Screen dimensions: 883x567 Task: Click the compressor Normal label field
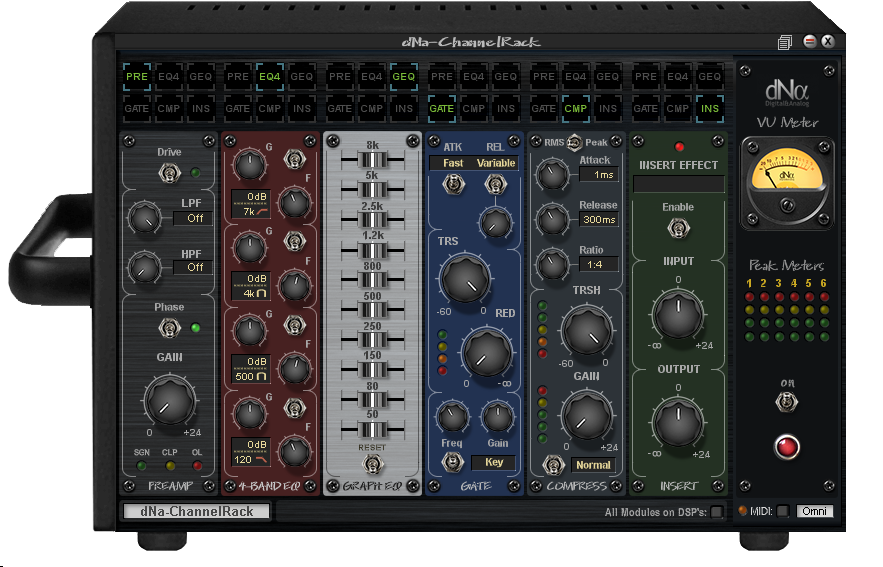click(593, 465)
